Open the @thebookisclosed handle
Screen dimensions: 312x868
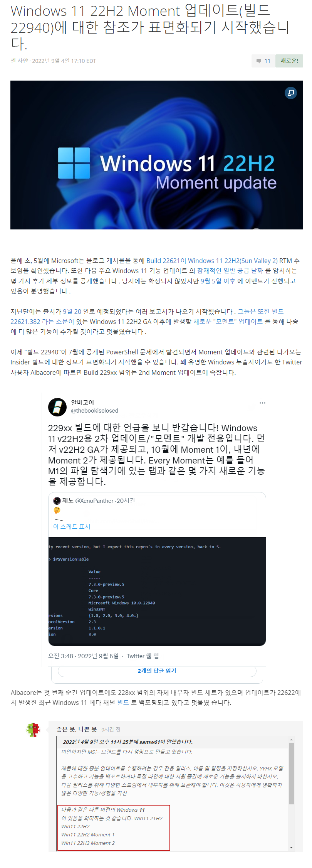tap(95, 411)
